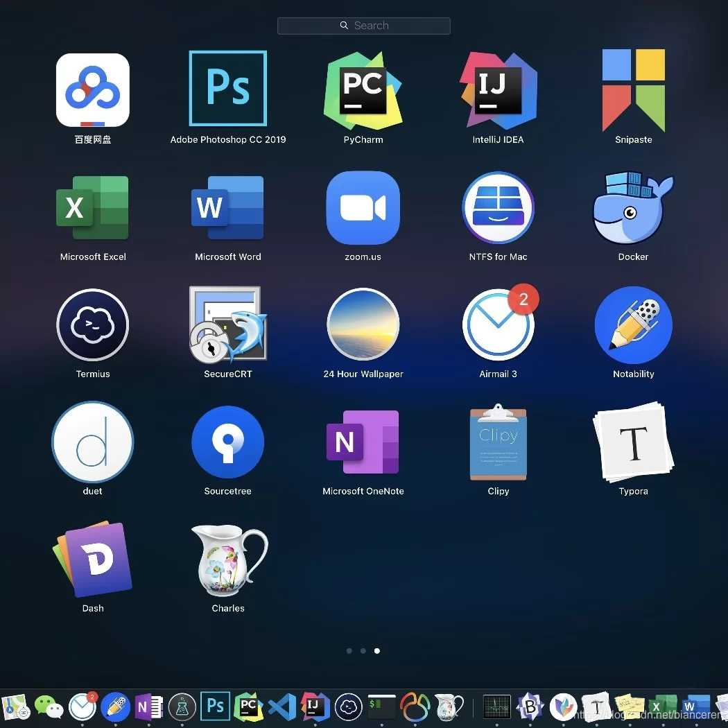
Task: Open IntelliJ IDEA in the Launchpad grid
Action: pyautogui.click(x=499, y=90)
